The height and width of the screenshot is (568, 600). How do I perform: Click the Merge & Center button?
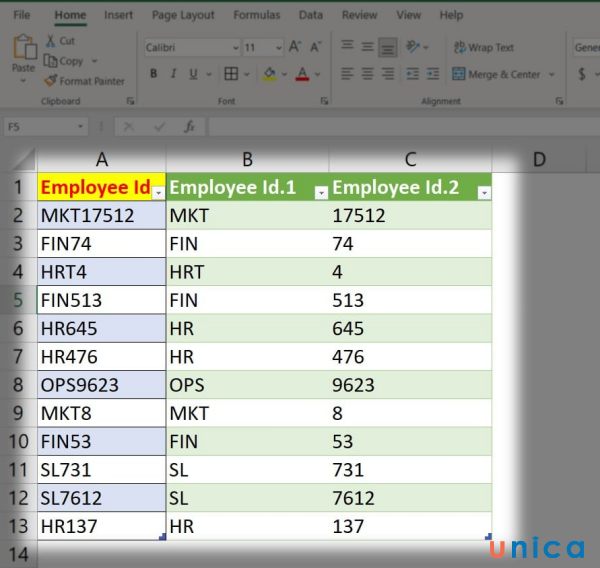pyautogui.click(x=496, y=74)
